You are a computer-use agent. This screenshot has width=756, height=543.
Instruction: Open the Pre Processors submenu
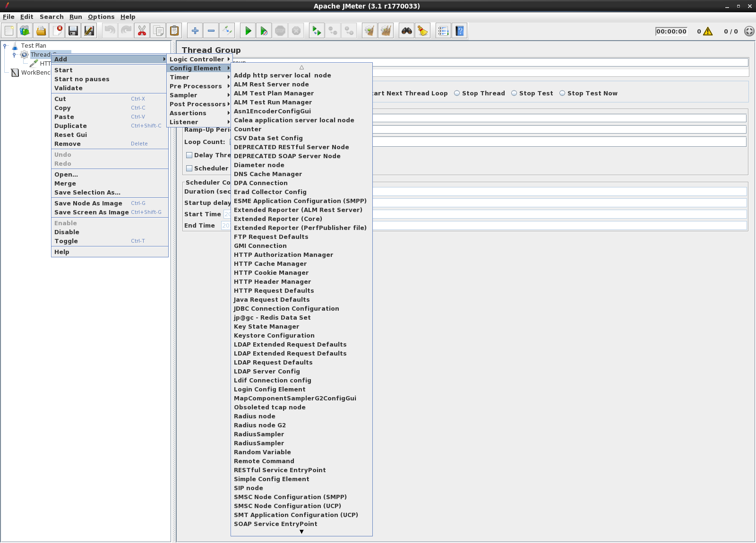(x=196, y=86)
